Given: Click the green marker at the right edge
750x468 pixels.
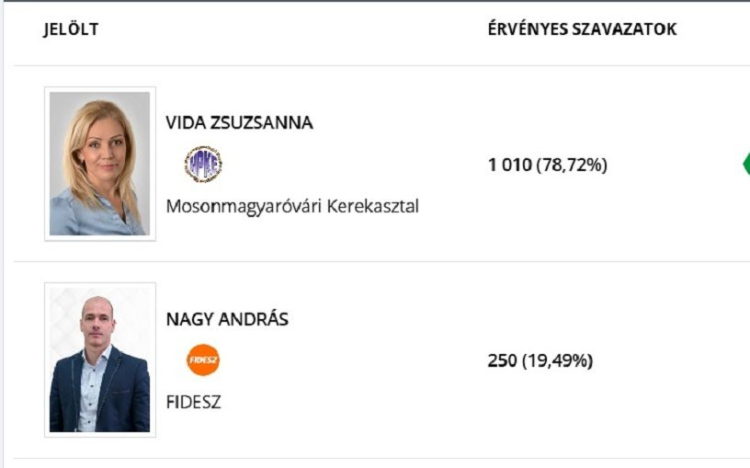Looking at the screenshot, I should coord(745,164).
